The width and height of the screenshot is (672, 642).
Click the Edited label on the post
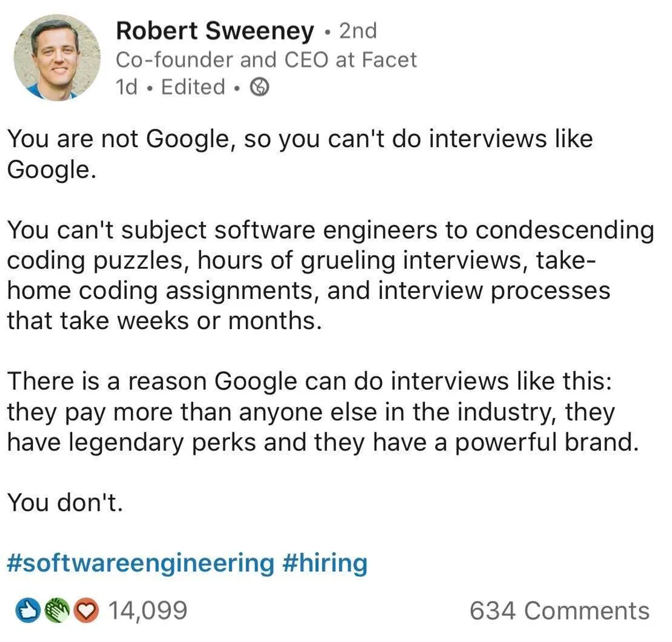(193, 87)
